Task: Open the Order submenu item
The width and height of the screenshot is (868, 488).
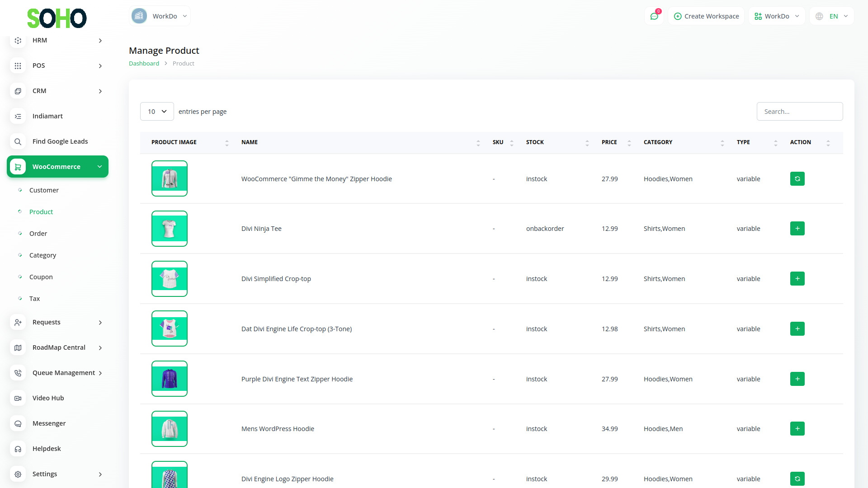Action: coord(38,234)
